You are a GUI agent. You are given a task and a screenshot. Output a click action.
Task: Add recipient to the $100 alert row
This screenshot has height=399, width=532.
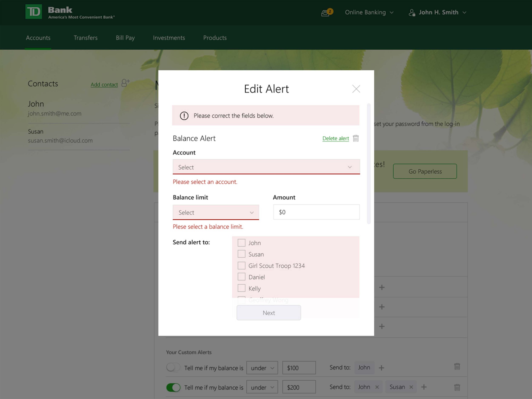tap(381, 368)
